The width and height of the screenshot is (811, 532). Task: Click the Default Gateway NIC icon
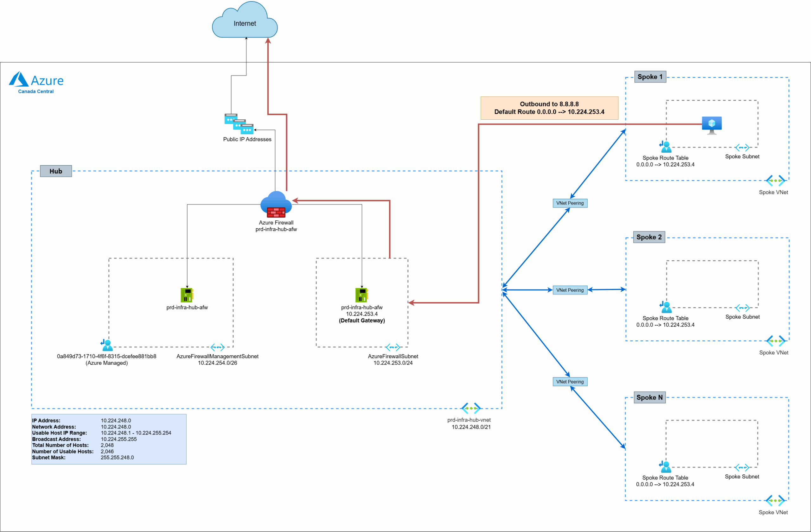(x=361, y=295)
